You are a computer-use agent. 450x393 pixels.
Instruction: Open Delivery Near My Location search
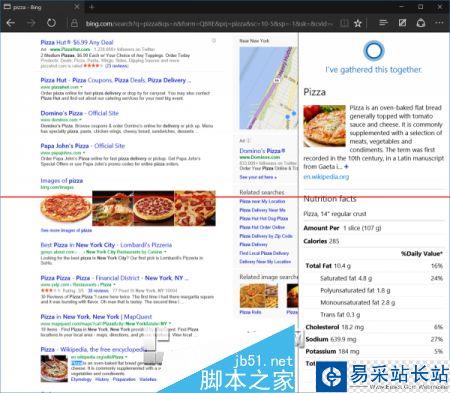pyautogui.click(x=265, y=262)
